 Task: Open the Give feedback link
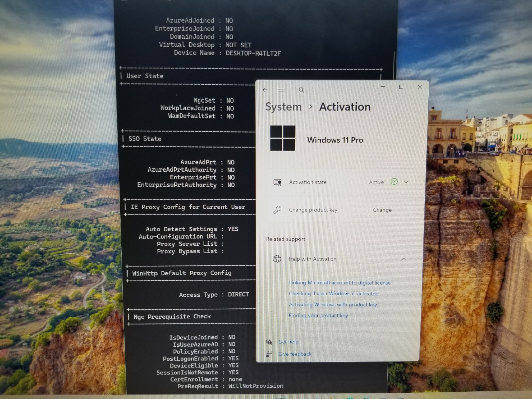[295, 354]
